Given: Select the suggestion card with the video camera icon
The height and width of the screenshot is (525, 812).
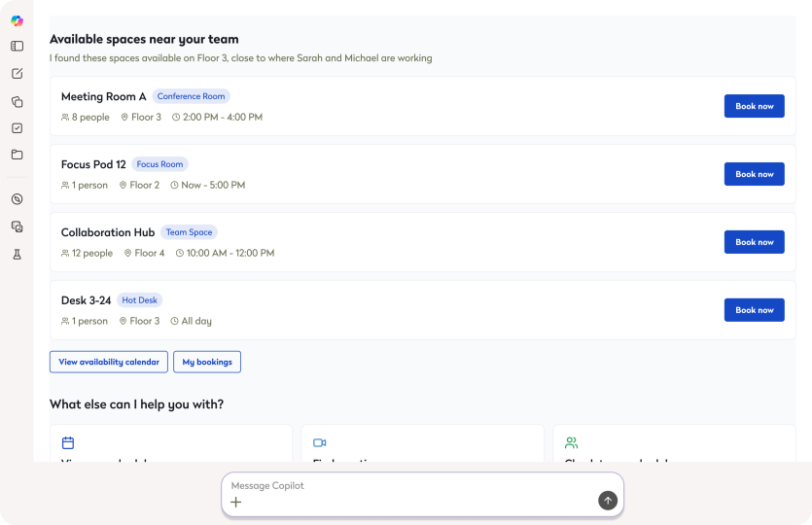Looking at the screenshot, I should coord(422,445).
